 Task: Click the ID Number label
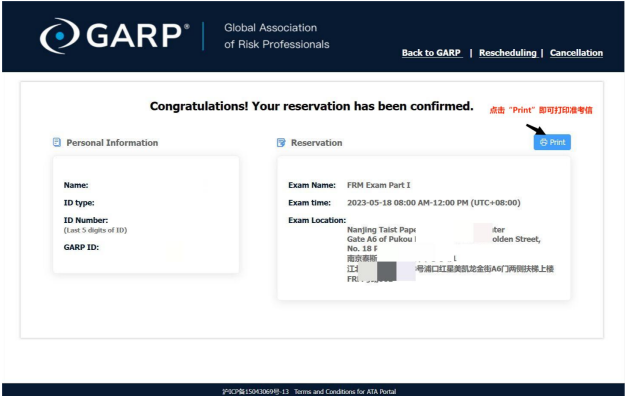pyautogui.click(x=86, y=220)
